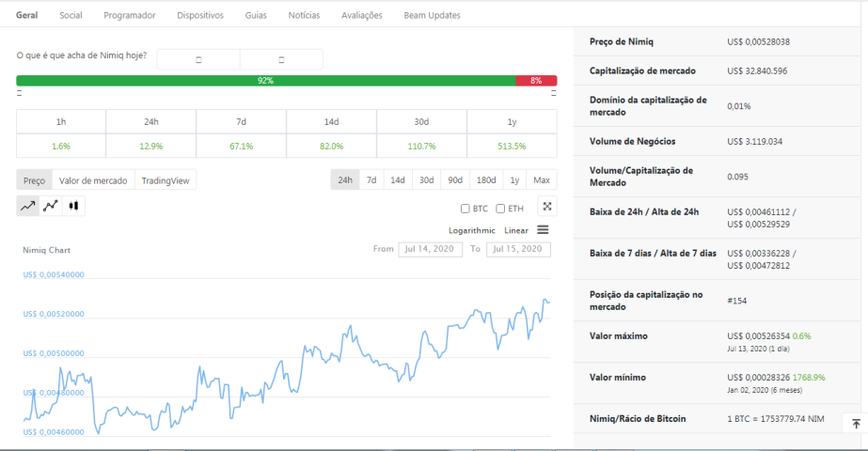Screen dimensions: 868x451
Task: Set chart range to 7d
Action: [x=371, y=179]
